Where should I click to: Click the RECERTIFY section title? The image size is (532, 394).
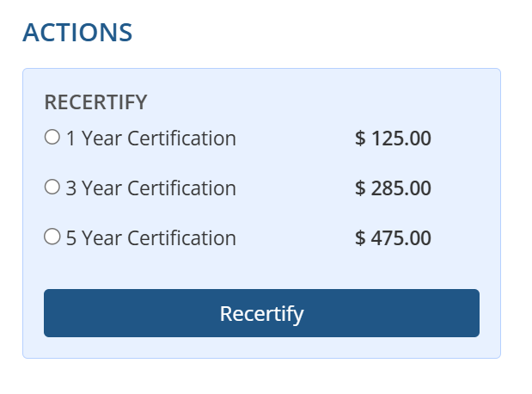(x=95, y=102)
